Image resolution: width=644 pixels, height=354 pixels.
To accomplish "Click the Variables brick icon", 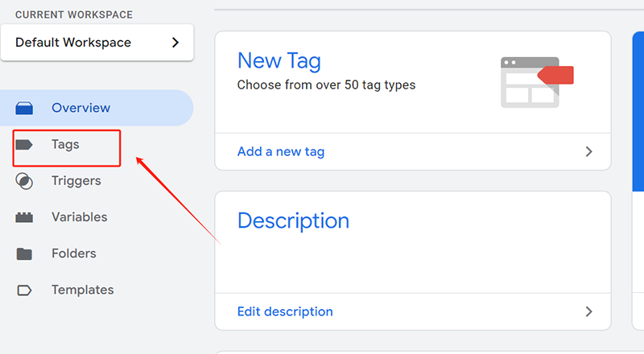I will coord(24,217).
